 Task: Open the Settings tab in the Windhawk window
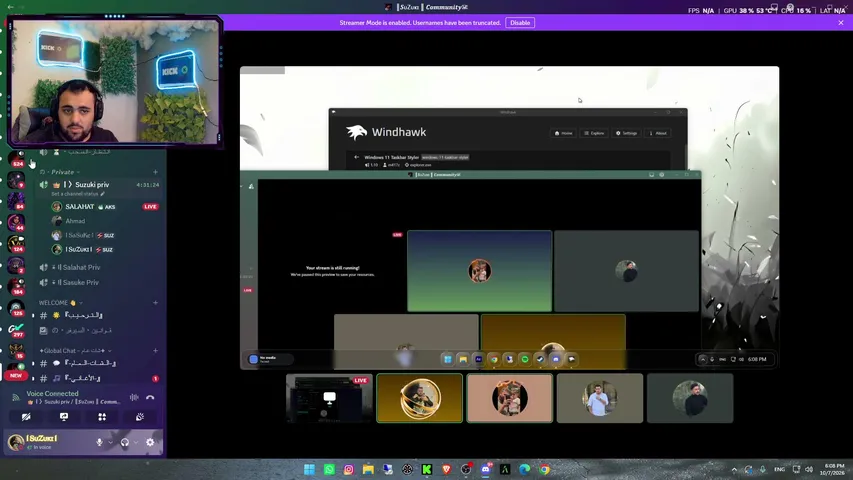tap(626, 133)
